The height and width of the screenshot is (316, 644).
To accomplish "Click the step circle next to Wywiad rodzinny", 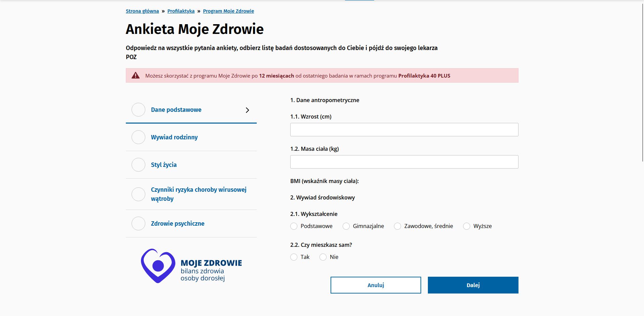I will coord(138,137).
